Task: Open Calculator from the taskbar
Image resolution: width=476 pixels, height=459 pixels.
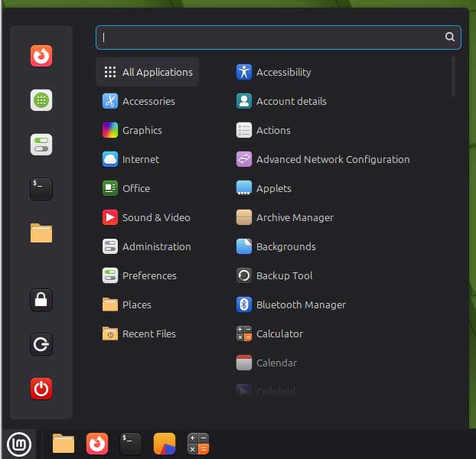Action: click(x=198, y=444)
